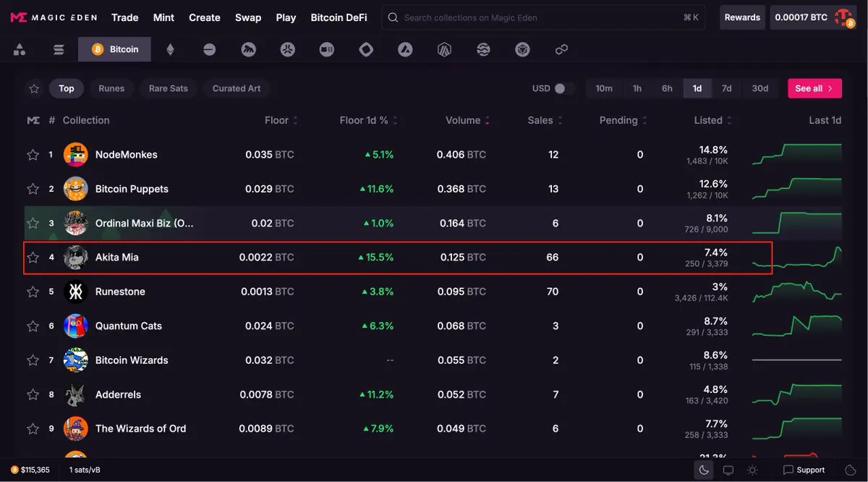Click the NodeMonkes collection avatar
868x482 pixels.
[75, 154]
